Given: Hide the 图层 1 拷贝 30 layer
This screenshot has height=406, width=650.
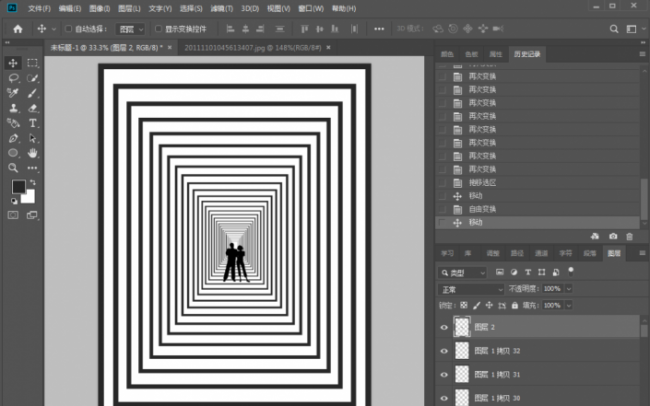Looking at the screenshot, I should point(444,398).
